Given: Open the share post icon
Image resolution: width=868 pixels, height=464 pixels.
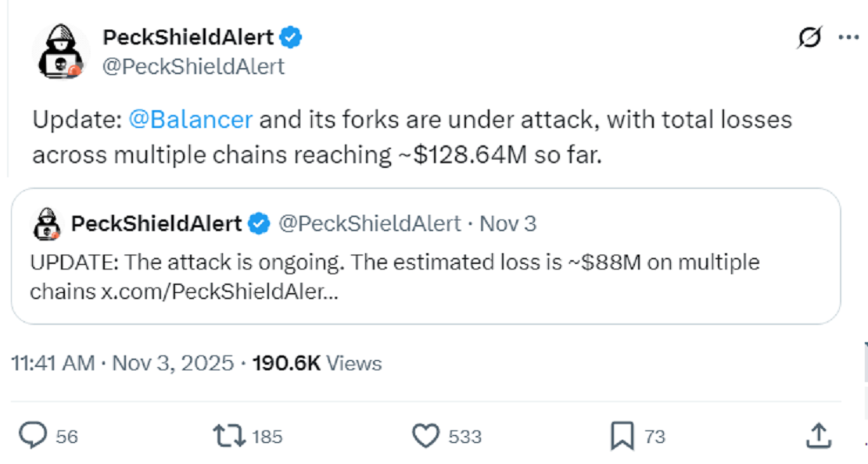Looking at the screenshot, I should click(x=818, y=435).
